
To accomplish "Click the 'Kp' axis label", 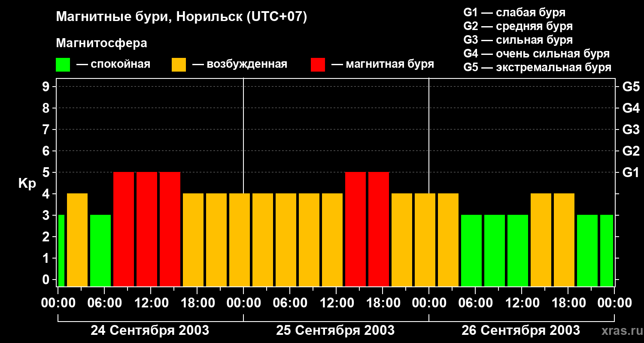I will click(x=27, y=184).
